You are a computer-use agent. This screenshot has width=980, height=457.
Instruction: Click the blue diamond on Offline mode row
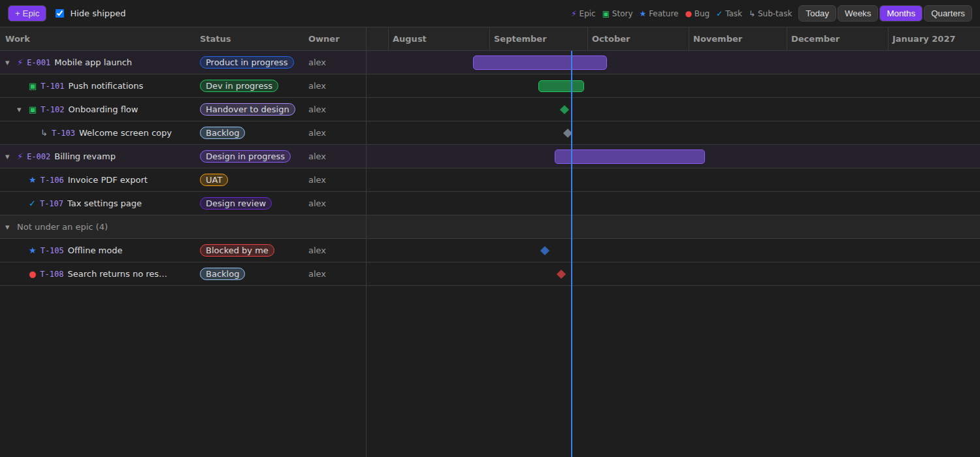(x=545, y=251)
